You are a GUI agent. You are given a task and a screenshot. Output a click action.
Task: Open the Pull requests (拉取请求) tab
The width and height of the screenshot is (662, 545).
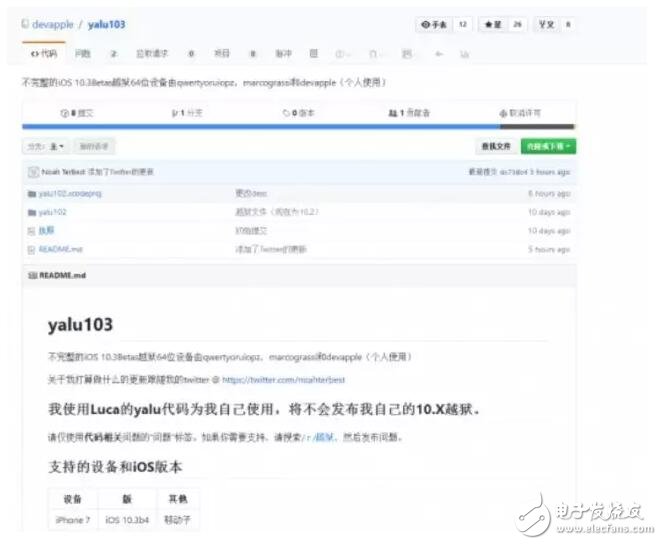[152, 54]
